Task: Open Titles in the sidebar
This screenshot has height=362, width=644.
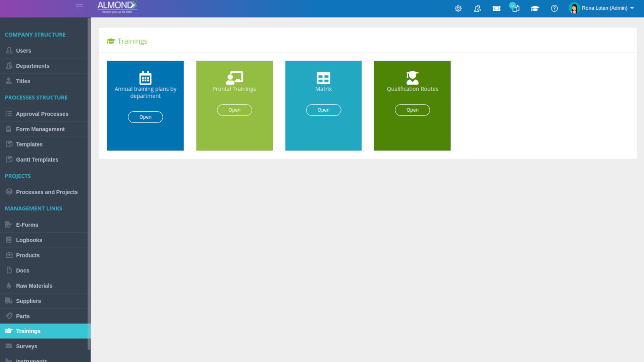Action: 44,81
